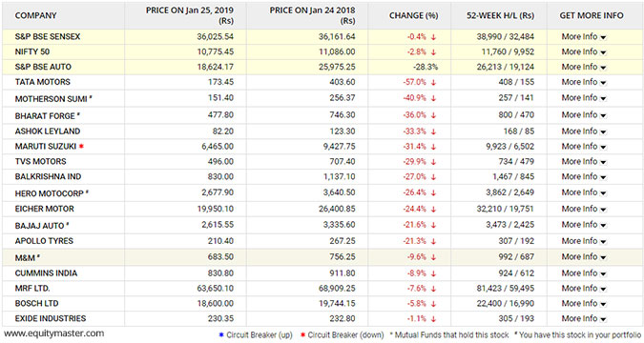Click the down arrow icon in M&M change cell
Viewport: 644px width, 343px height.
[433, 257]
